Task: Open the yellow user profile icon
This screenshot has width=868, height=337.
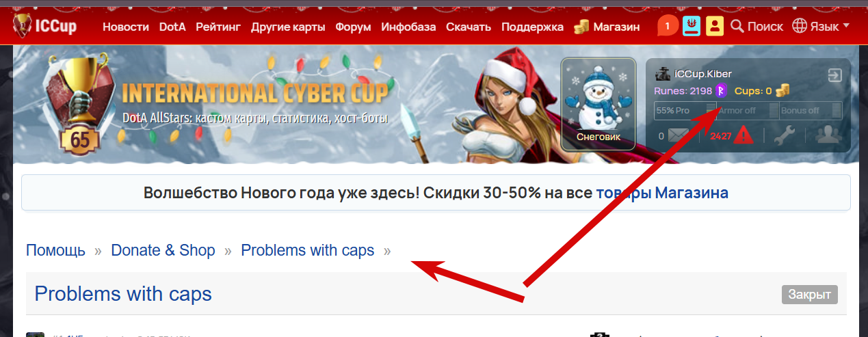Action: [x=715, y=27]
